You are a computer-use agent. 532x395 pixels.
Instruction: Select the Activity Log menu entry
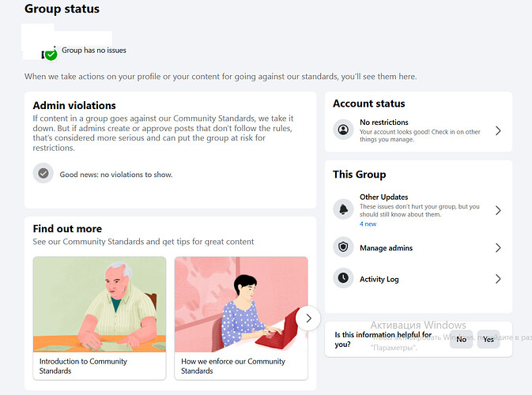pos(379,279)
